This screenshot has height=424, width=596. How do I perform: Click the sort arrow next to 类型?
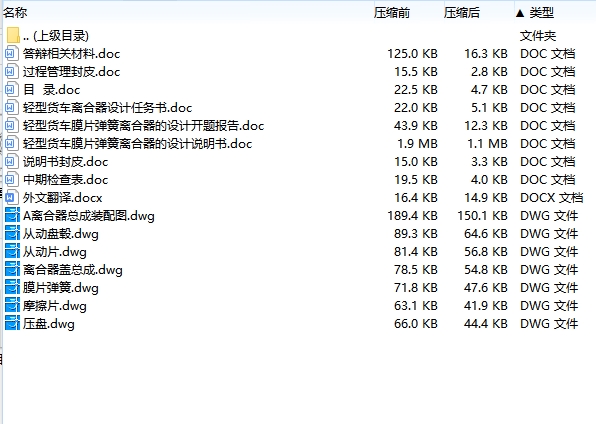520,14
